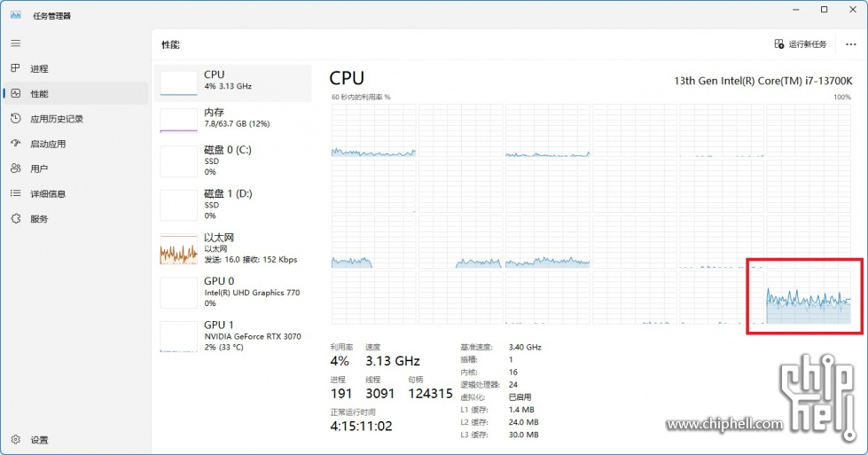Open 详细信息 page
Viewport: 868px width, 455px height.
click(x=76, y=193)
